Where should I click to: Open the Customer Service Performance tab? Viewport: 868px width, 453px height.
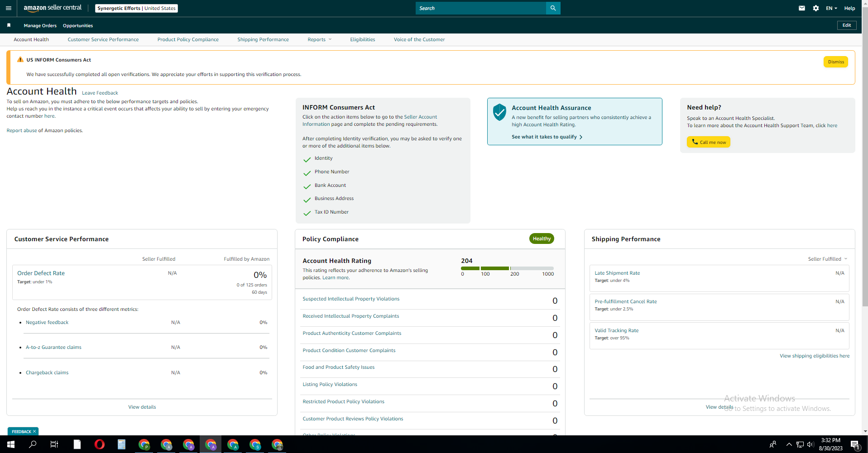pos(103,39)
